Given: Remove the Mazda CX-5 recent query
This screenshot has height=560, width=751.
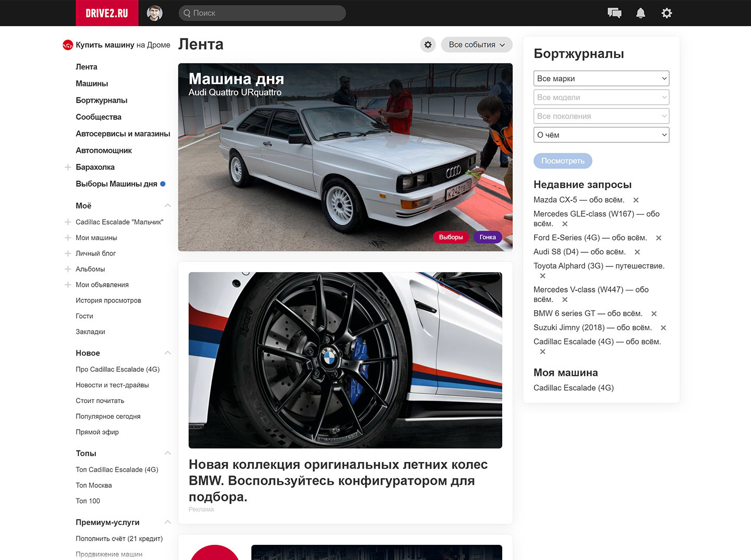Looking at the screenshot, I should coord(636,200).
